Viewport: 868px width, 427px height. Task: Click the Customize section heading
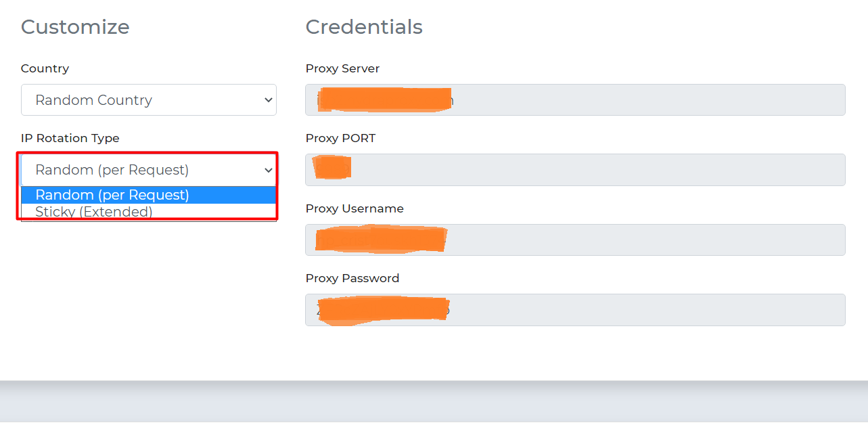pos(75,27)
